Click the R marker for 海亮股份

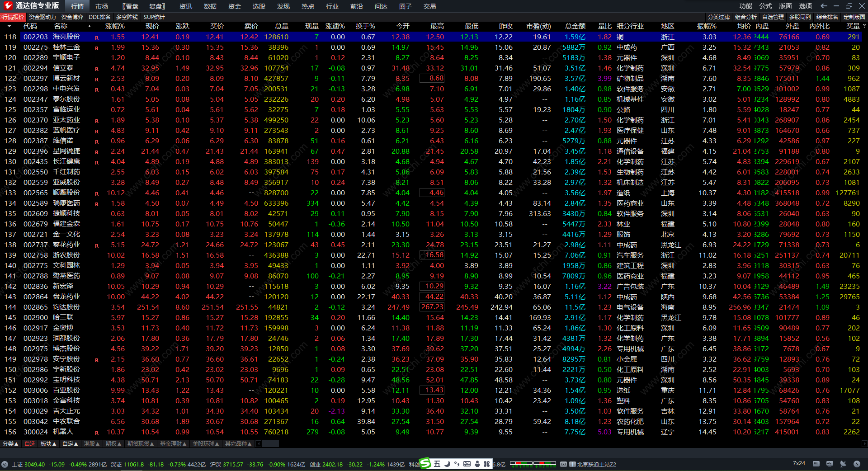97,38
